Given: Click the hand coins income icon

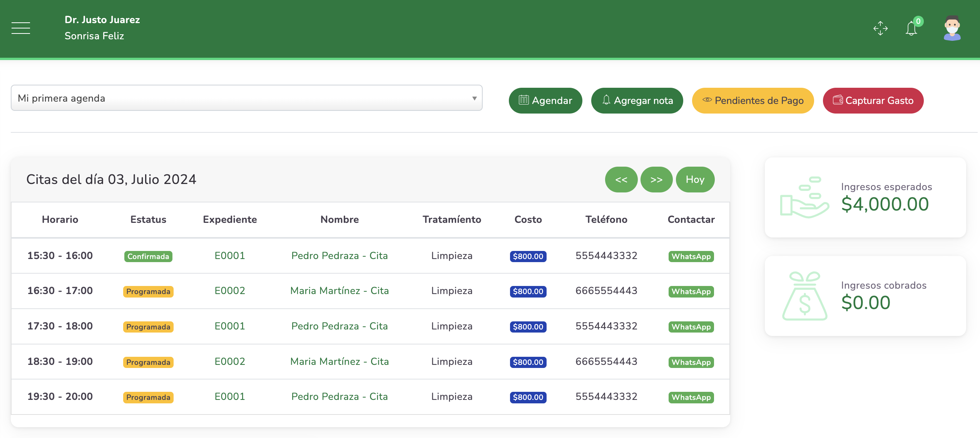Looking at the screenshot, I should click(804, 197).
